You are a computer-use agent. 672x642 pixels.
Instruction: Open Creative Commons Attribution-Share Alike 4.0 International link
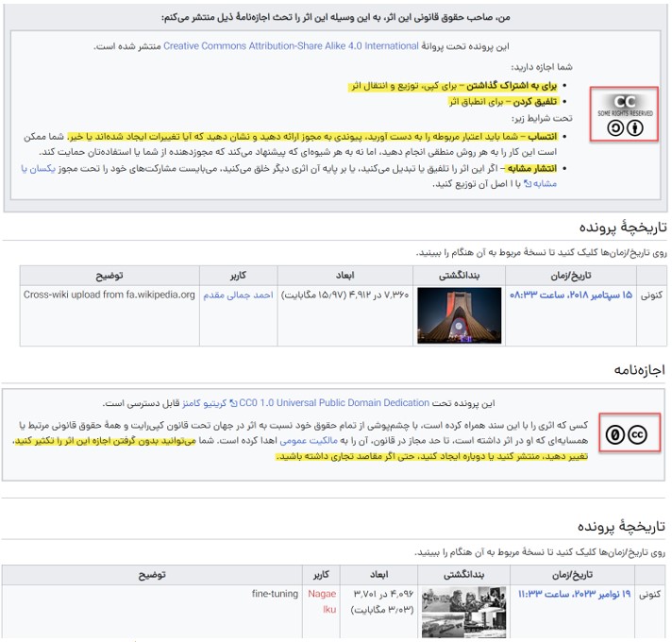pos(291,46)
